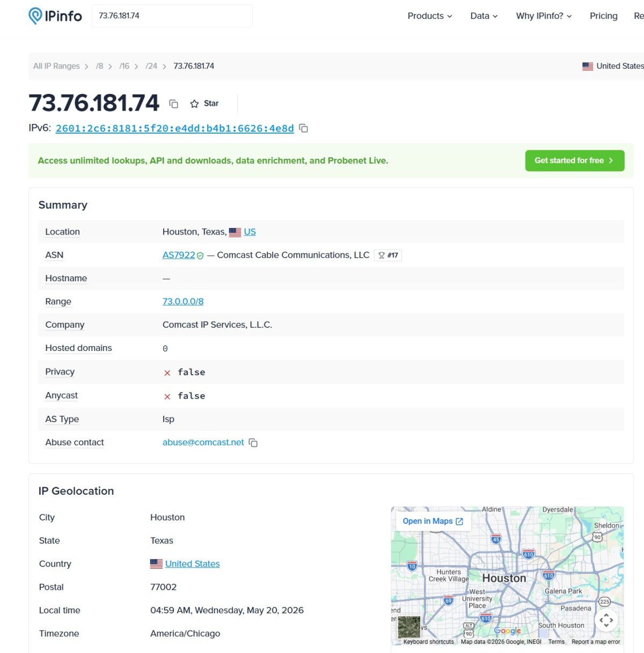Image resolution: width=644 pixels, height=653 pixels.
Task: Click the Google logo on map
Action: (x=508, y=630)
